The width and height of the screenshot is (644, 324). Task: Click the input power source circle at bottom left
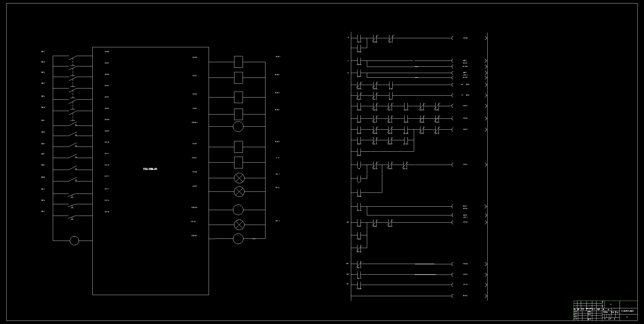tap(74, 241)
